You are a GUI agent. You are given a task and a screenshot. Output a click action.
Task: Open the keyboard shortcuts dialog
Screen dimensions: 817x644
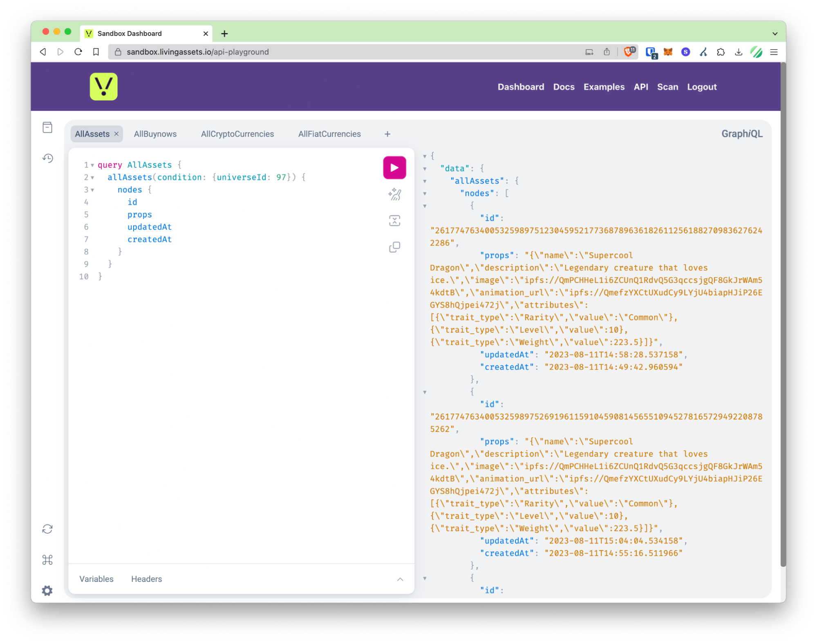47,559
